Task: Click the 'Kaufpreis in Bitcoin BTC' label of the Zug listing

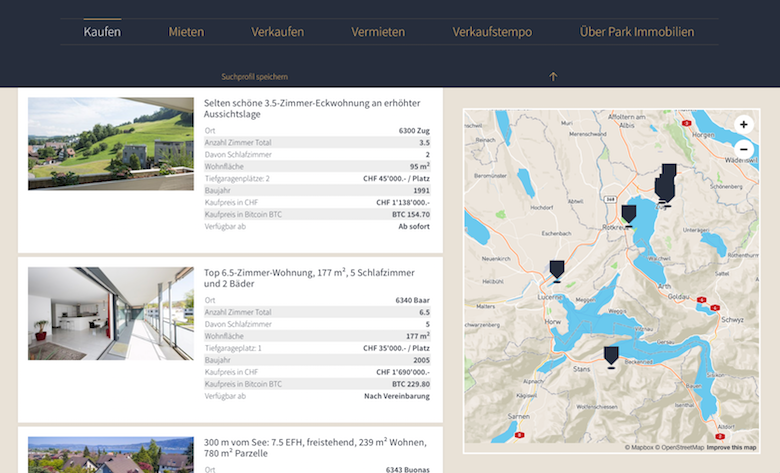Action: pos(243,214)
